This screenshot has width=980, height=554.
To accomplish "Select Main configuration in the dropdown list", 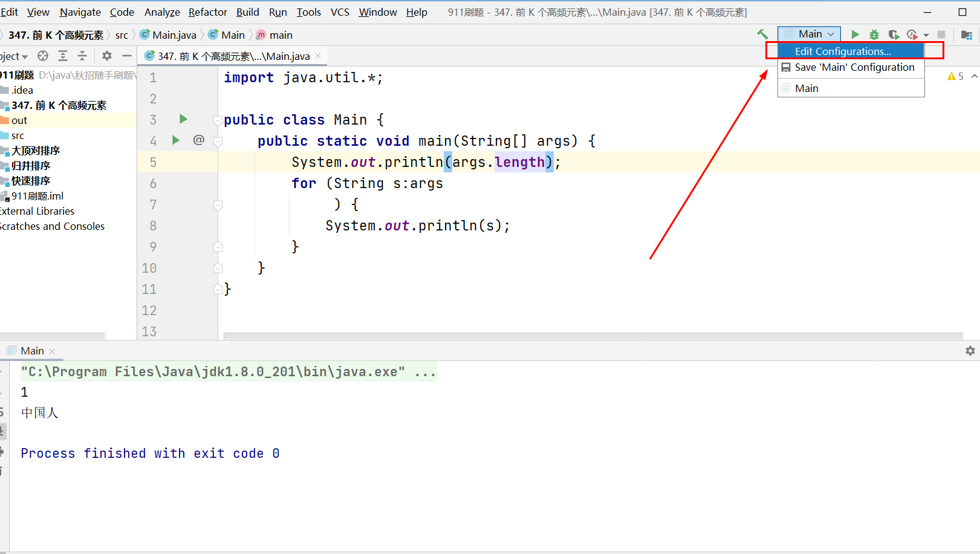I will pyautogui.click(x=851, y=88).
